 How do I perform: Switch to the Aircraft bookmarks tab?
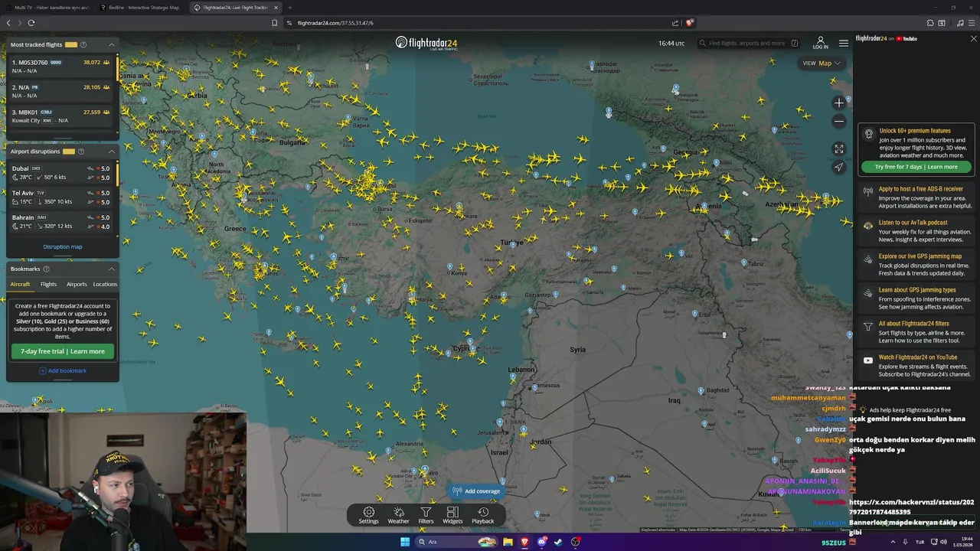(20, 284)
